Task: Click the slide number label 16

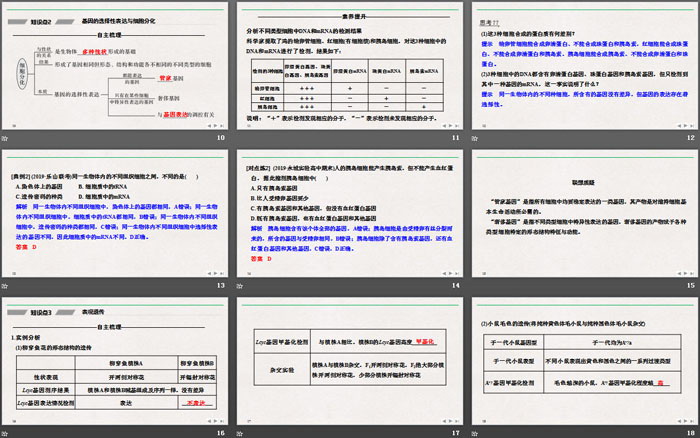Action: pos(221,433)
